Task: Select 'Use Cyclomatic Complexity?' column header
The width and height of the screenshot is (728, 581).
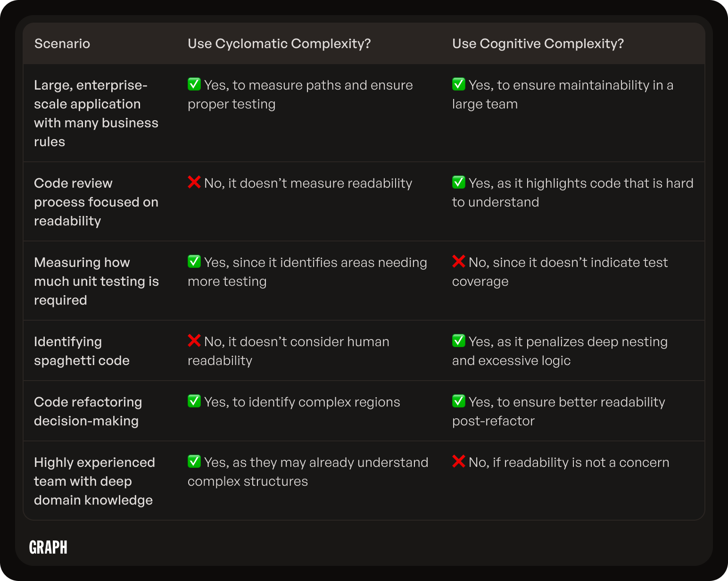Action: click(279, 43)
